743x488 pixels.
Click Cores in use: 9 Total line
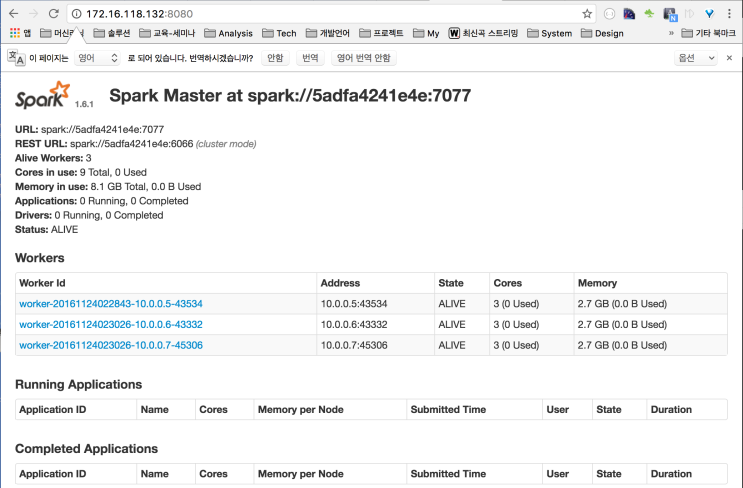point(81,172)
